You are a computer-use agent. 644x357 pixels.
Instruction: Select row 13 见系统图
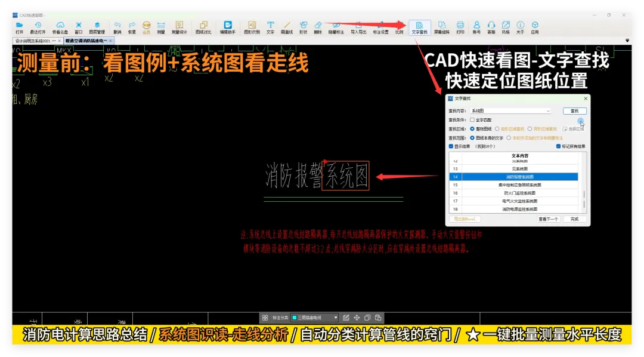(513, 168)
